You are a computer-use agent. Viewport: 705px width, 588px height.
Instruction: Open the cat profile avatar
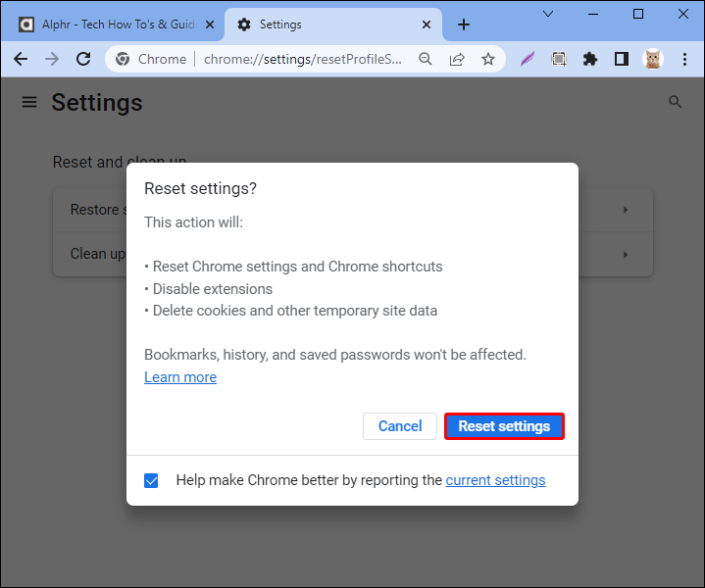653,59
